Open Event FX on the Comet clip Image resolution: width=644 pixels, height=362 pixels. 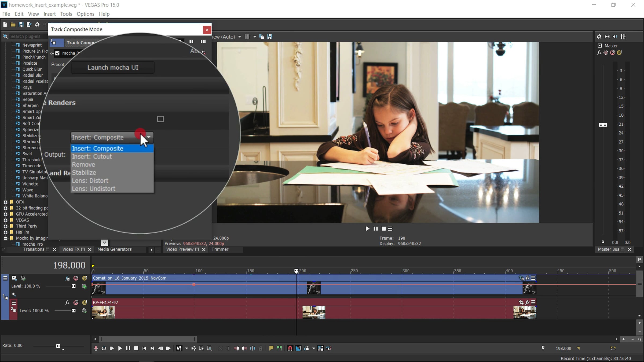coord(527,278)
